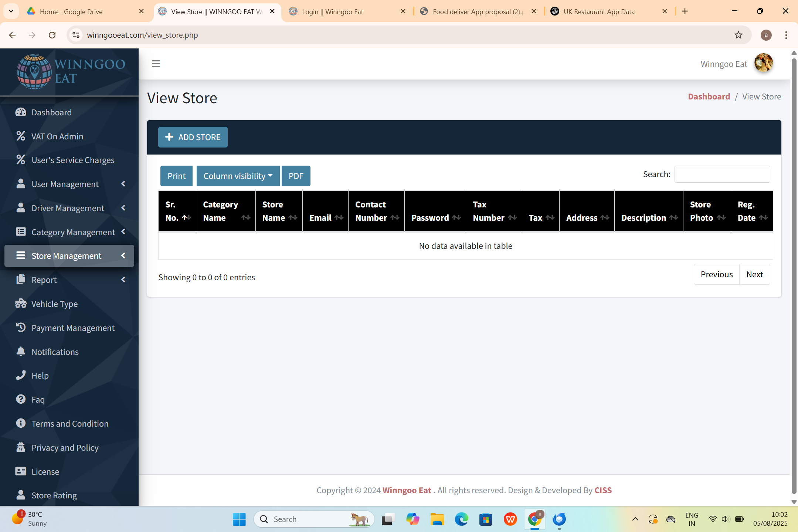Click into the table Search field
Screen dimensions: 798x532
[x=722, y=174]
